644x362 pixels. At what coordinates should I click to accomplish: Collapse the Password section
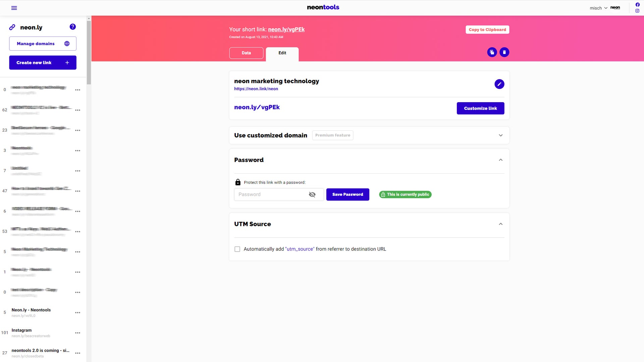click(x=501, y=160)
